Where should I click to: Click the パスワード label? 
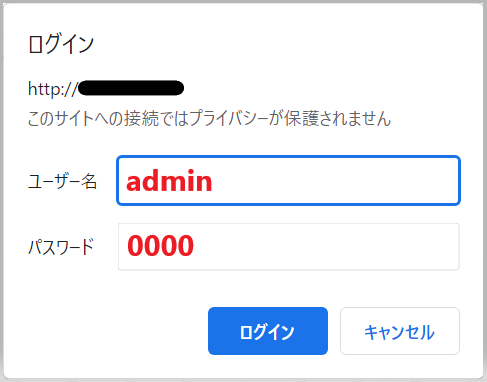[x=61, y=247]
